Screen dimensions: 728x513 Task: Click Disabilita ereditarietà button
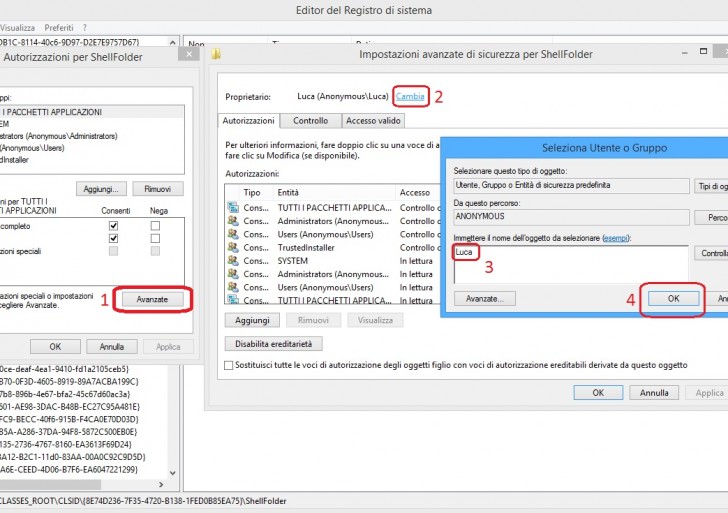(273, 344)
